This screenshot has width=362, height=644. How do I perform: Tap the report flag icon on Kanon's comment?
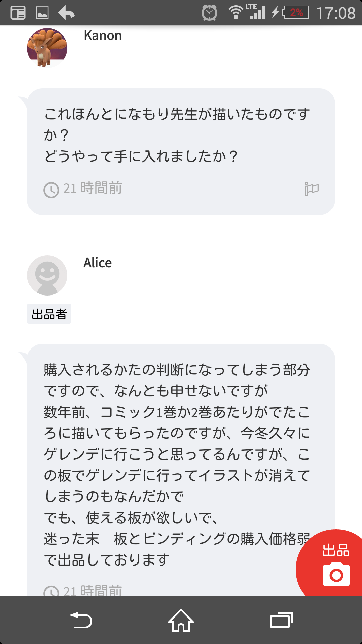click(x=311, y=189)
